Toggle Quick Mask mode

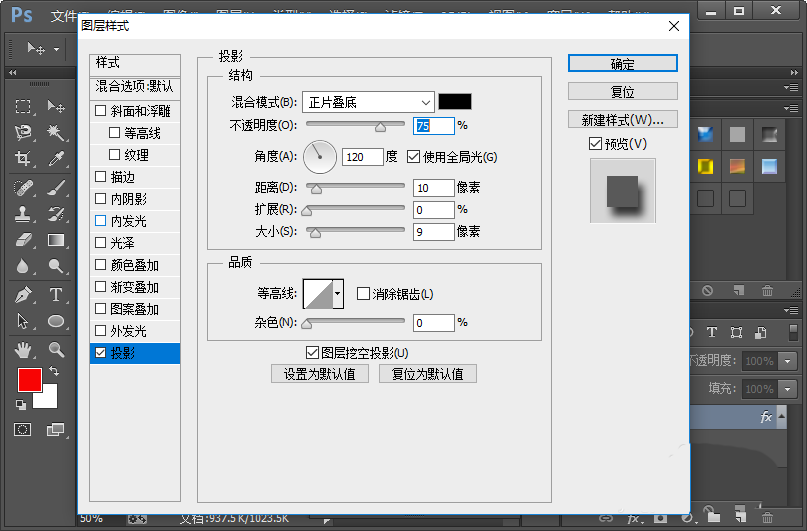coord(22,429)
